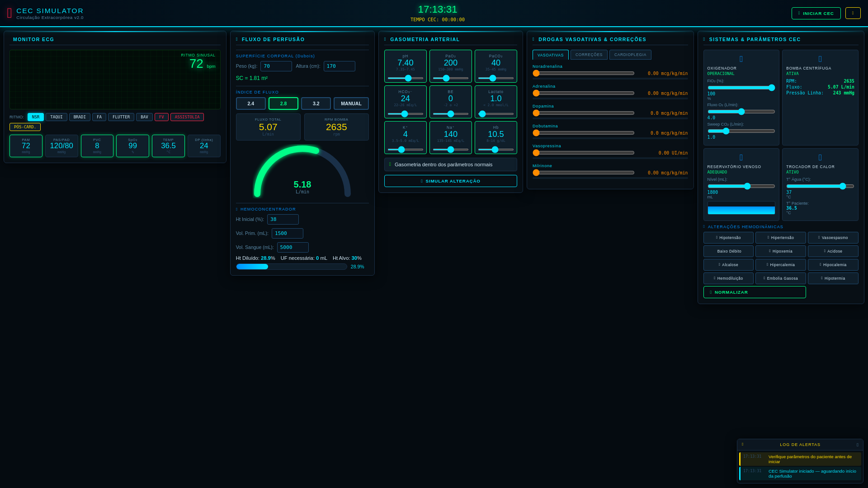This screenshot has height=488, width=868.
Task: Click the Hb gasometry slider
Action: [496, 150]
